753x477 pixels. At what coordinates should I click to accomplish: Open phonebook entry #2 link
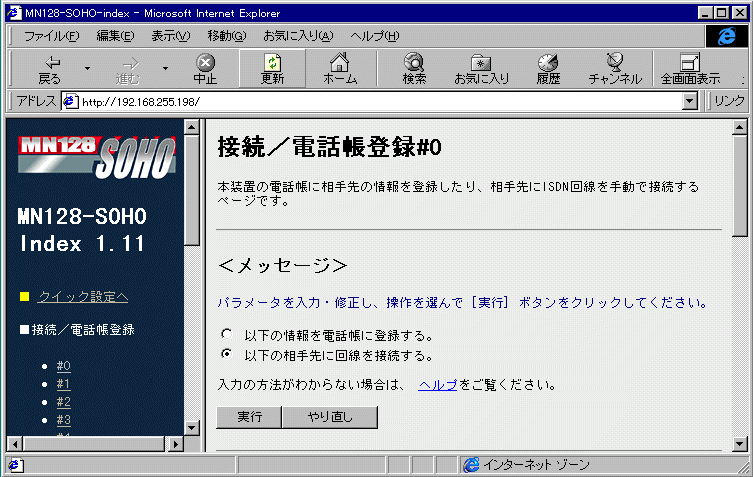63,402
